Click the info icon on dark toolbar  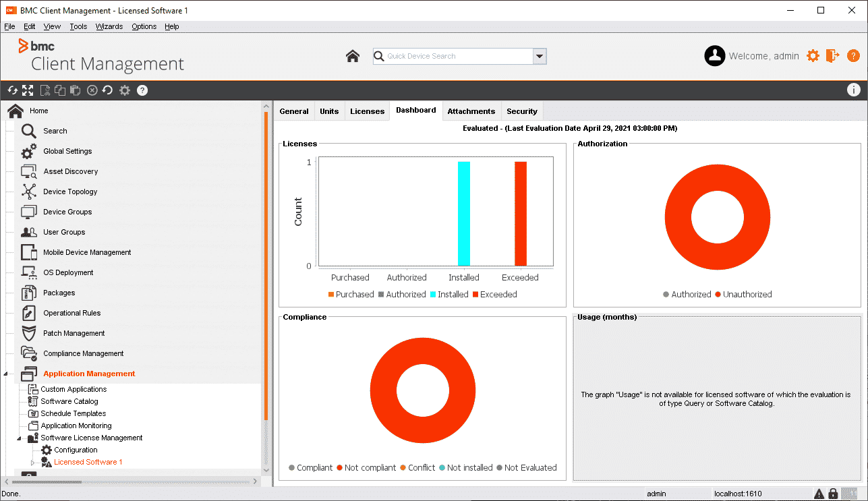853,90
